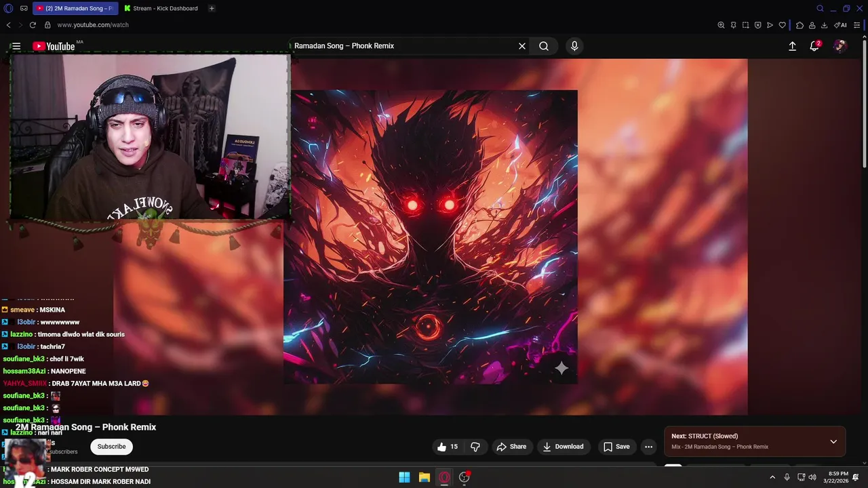Reload the current page
Image resolution: width=868 pixels, height=488 pixels.
pyautogui.click(x=33, y=25)
